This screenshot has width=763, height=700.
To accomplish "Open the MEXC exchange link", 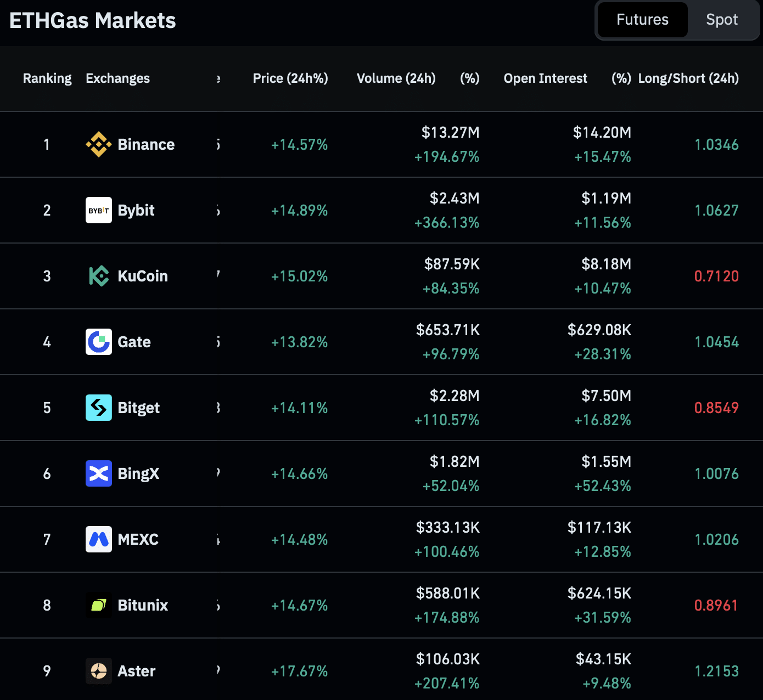I will (138, 539).
